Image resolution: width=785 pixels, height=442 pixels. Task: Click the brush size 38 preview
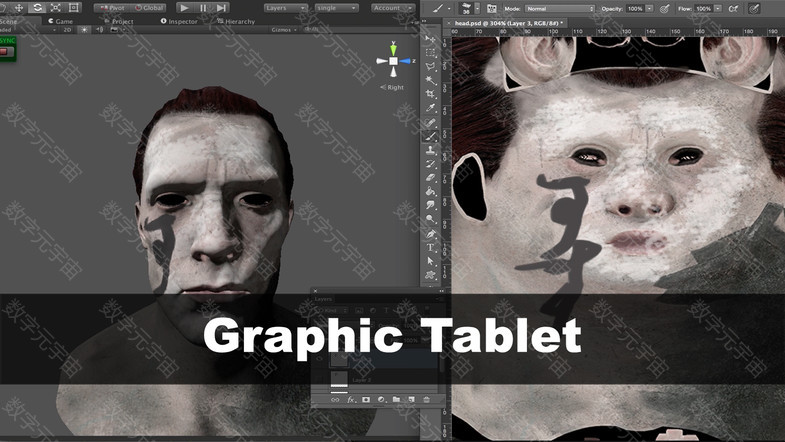tap(467, 8)
